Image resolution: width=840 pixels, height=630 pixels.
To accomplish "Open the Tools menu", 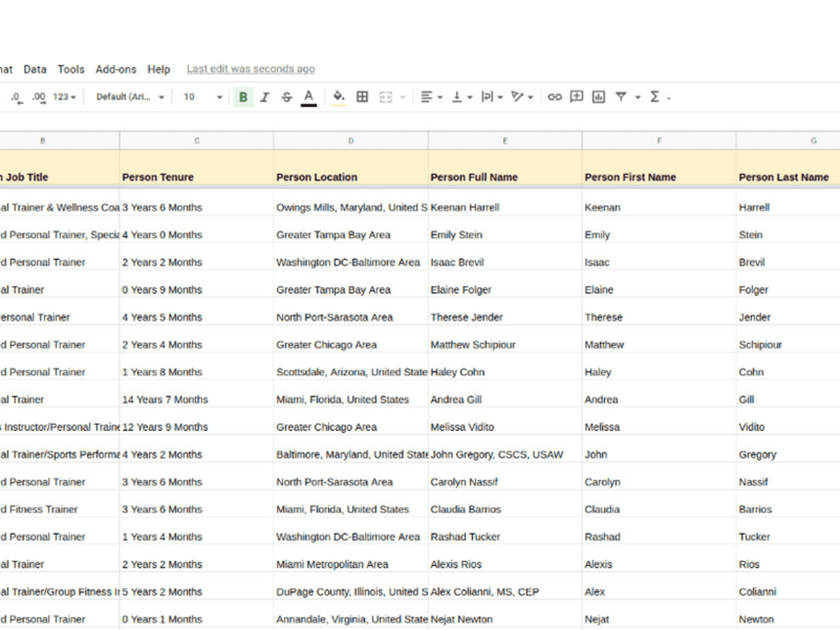I will (x=71, y=69).
